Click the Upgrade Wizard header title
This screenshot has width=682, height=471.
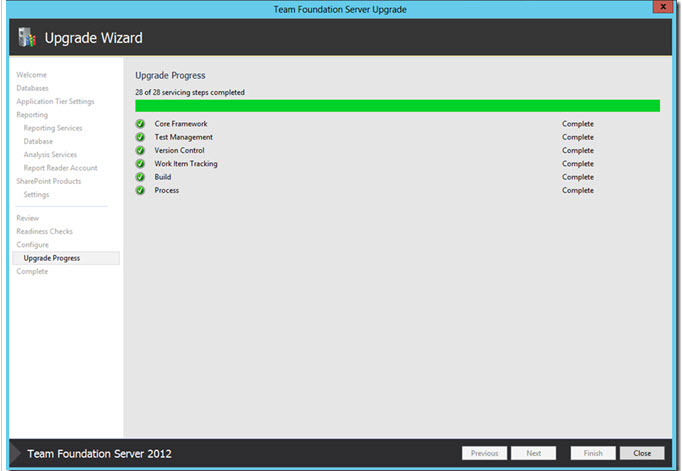pyautogui.click(x=94, y=38)
